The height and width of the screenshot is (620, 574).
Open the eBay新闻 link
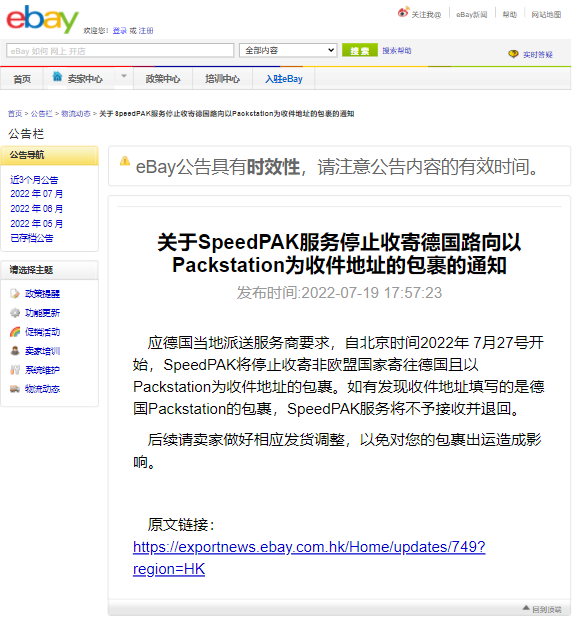click(472, 15)
